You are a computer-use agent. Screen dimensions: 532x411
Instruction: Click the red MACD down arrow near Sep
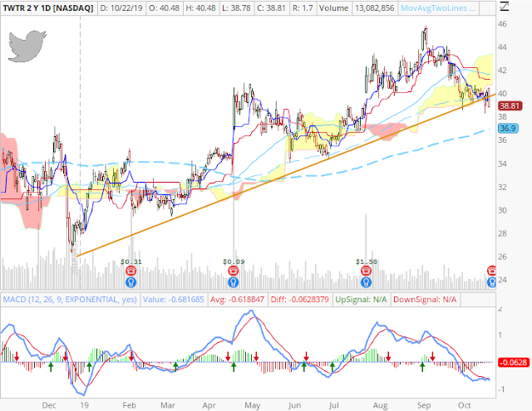[432, 356]
